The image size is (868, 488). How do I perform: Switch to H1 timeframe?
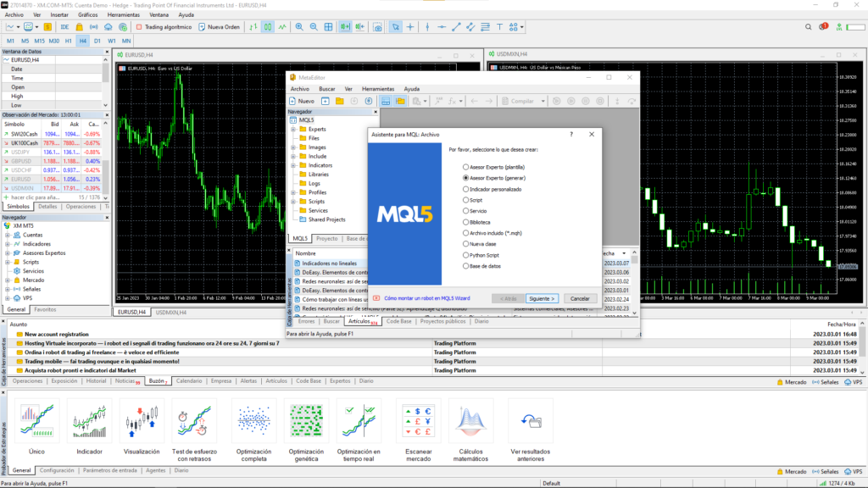(x=68, y=41)
